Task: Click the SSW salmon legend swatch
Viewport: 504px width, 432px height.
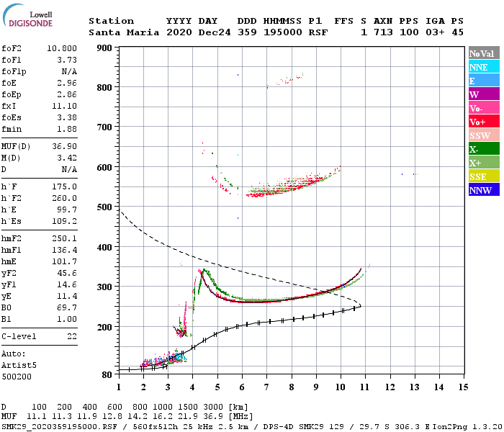Action: click(x=484, y=135)
